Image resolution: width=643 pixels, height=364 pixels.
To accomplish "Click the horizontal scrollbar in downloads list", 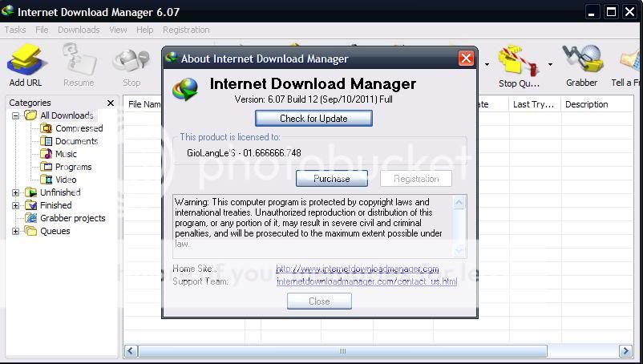I will point(343,351).
